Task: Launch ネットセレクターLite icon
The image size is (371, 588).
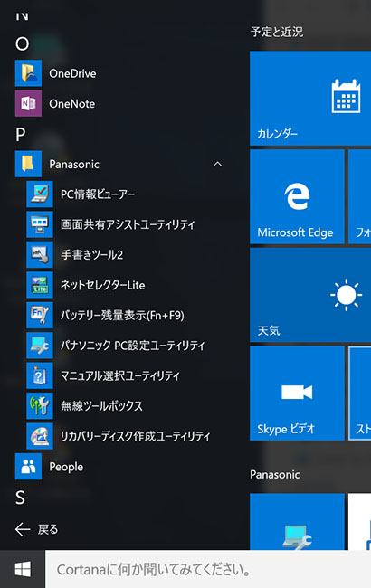Action: point(40,285)
